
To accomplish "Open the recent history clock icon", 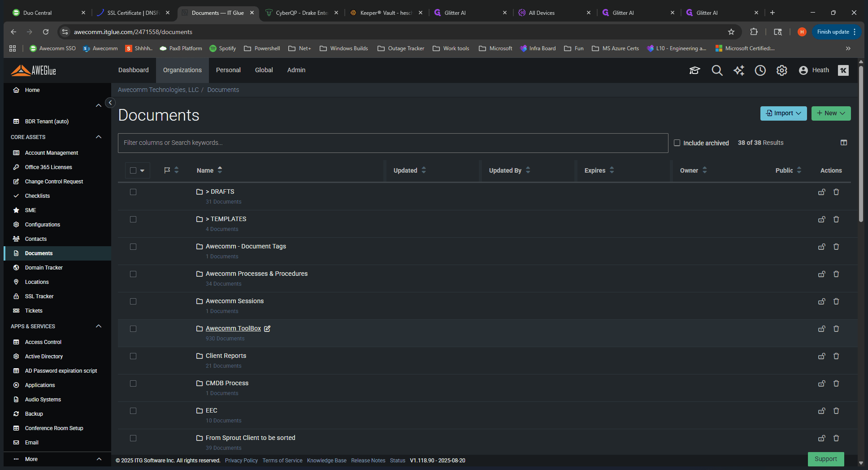I will (760, 70).
